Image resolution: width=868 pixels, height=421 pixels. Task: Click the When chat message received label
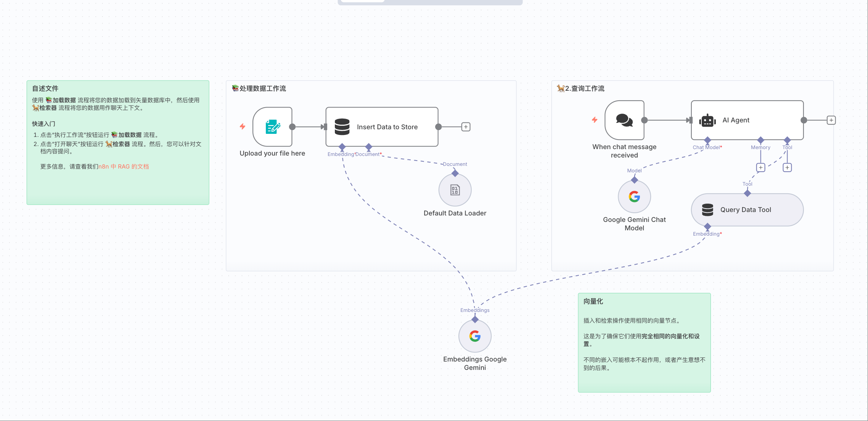pyautogui.click(x=624, y=151)
